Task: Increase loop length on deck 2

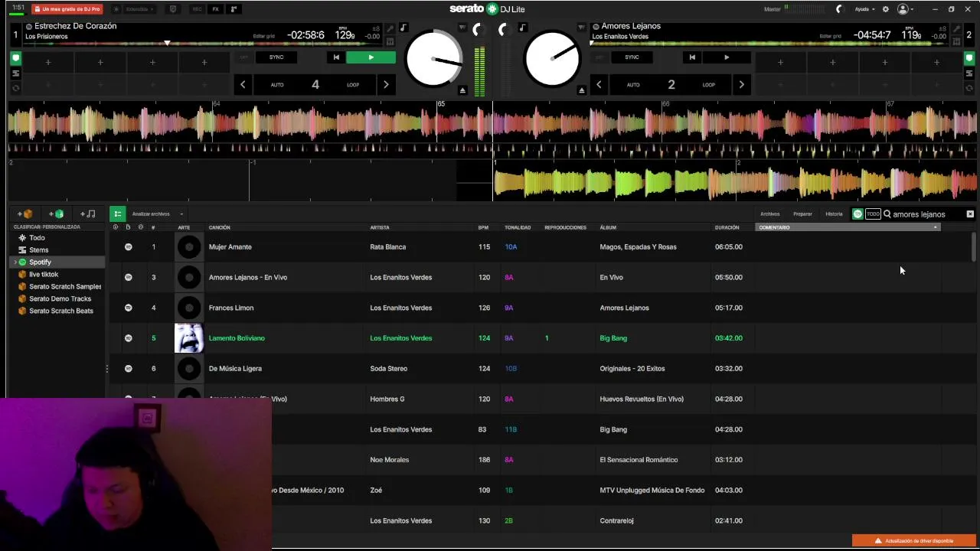Action: tap(741, 85)
